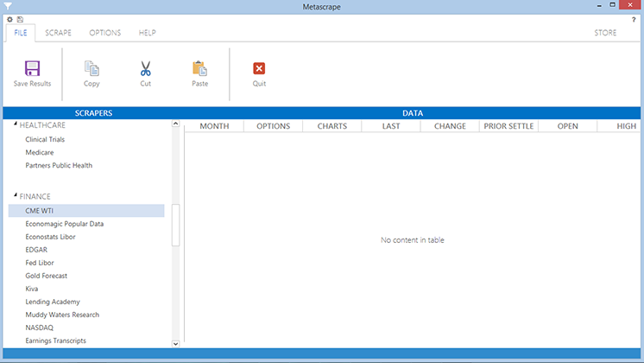Open the STORE link

(x=605, y=33)
